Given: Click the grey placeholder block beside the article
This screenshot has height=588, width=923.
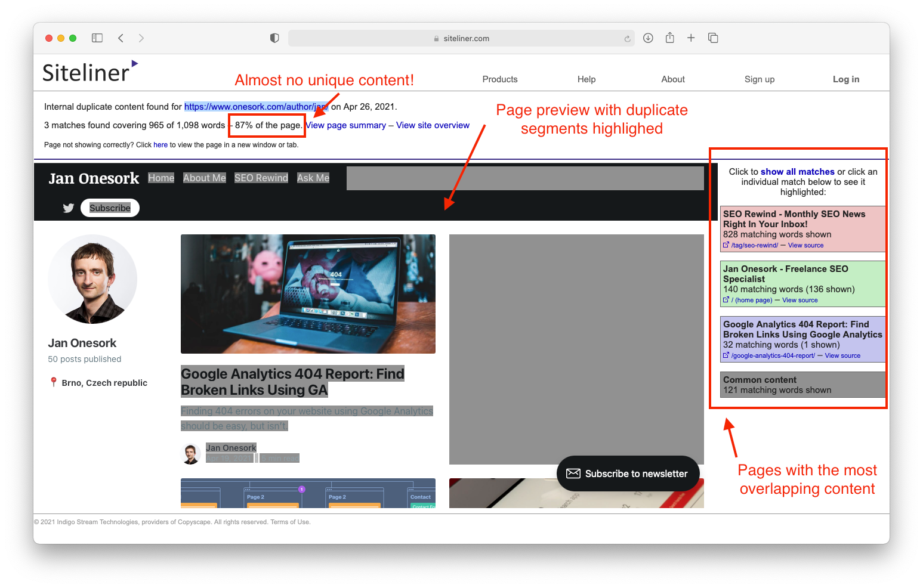Looking at the screenshot, I should (576, 349).
